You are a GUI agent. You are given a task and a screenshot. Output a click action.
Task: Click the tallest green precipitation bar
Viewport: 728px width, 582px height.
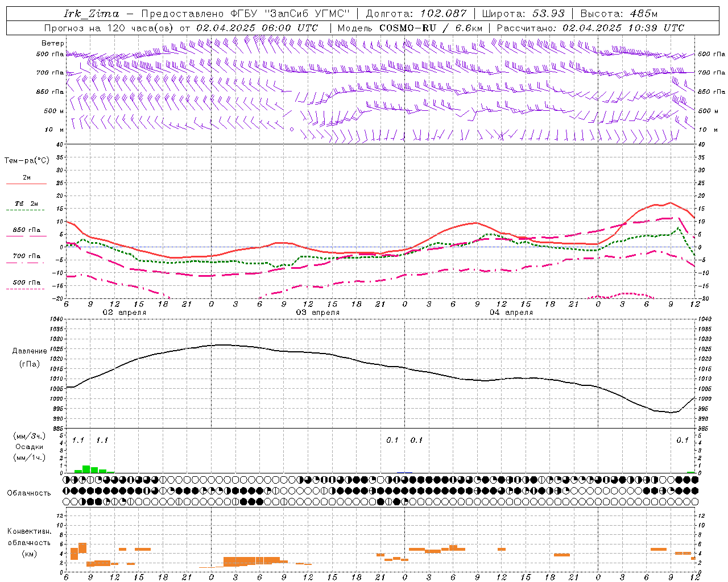coord(86,469)
